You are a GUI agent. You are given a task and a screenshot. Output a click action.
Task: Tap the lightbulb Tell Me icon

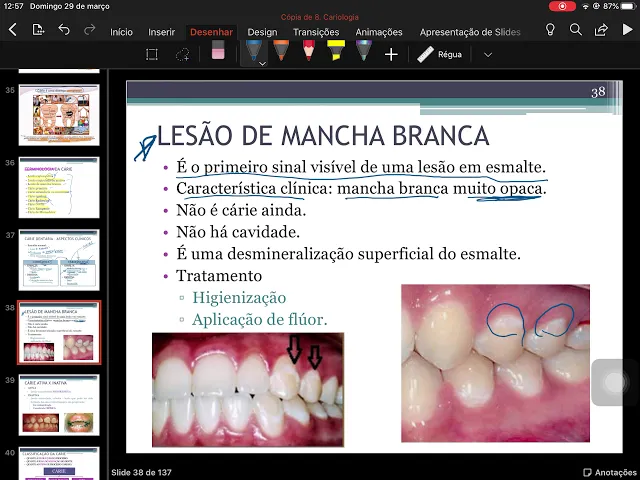(550, 30)
